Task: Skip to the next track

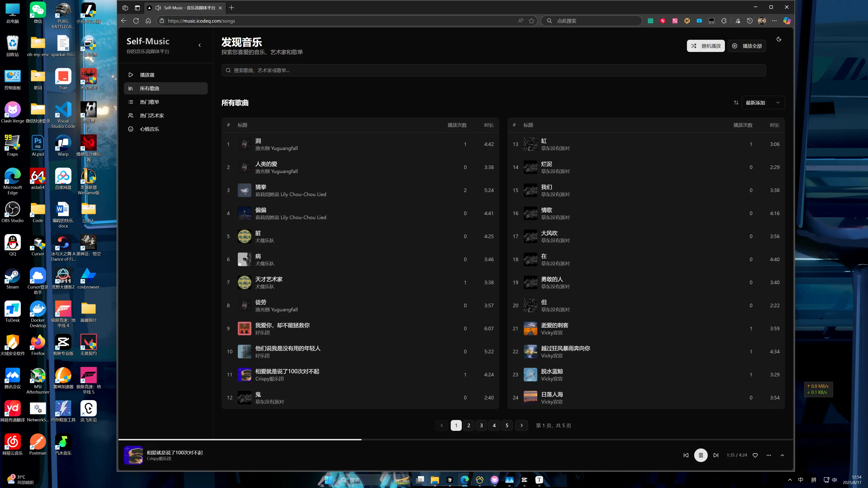Action: [x=716, y=455]
